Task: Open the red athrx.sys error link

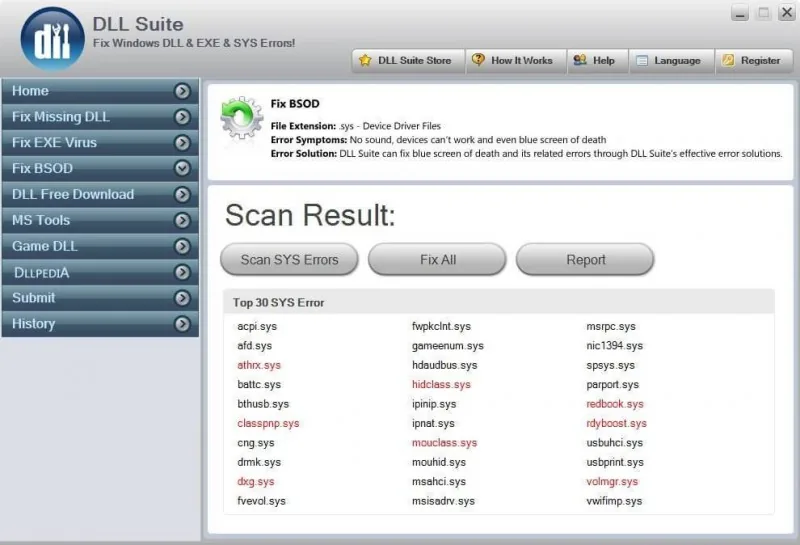Action: click(x=259, y=365)
